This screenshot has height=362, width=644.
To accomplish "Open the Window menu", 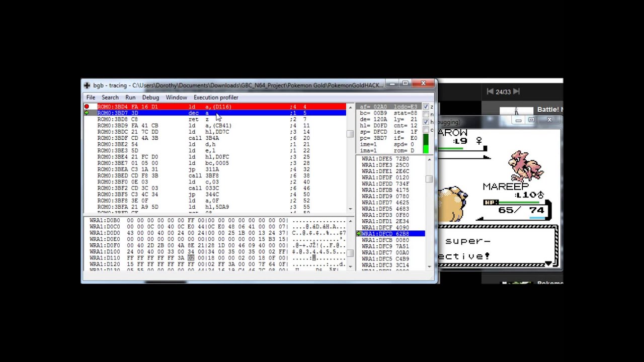I will (x=176, y=98).
